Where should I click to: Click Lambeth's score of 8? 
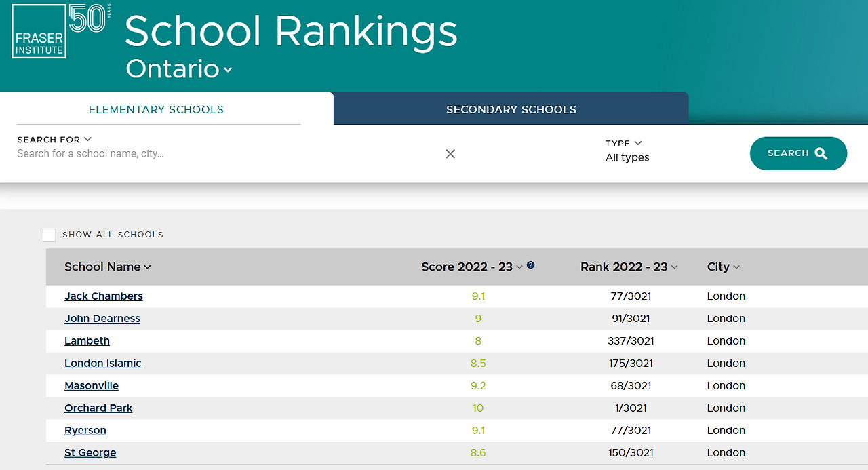(478, 341)
